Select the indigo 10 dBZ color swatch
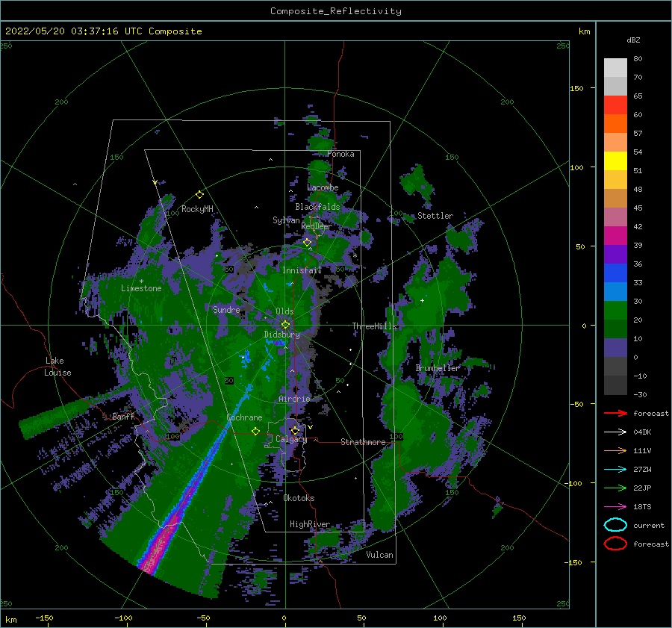The image size is (672, 628). click(615, 348)
